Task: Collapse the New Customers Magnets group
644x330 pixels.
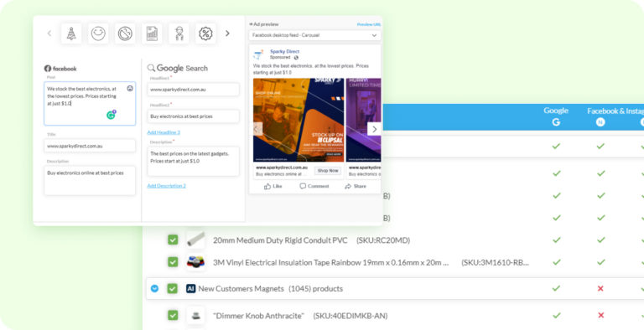Action: (154, 289)
